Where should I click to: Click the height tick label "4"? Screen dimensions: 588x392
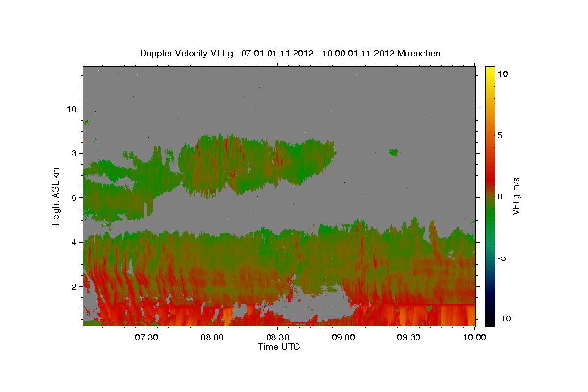tap(74, 242)
